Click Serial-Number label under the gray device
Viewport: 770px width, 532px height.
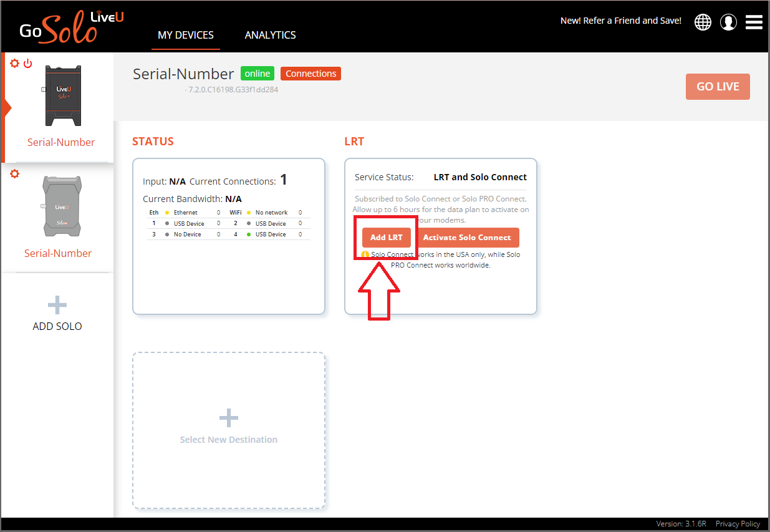coord(58,253)
